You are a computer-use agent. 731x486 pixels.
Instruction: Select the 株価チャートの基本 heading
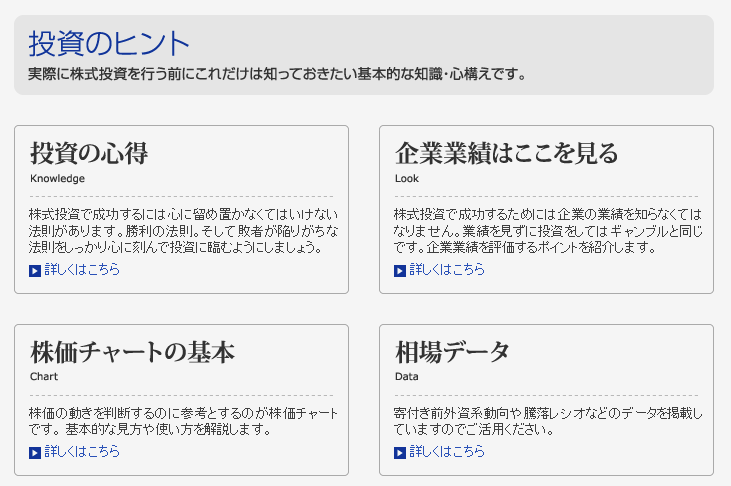click(x=132, y=352)
